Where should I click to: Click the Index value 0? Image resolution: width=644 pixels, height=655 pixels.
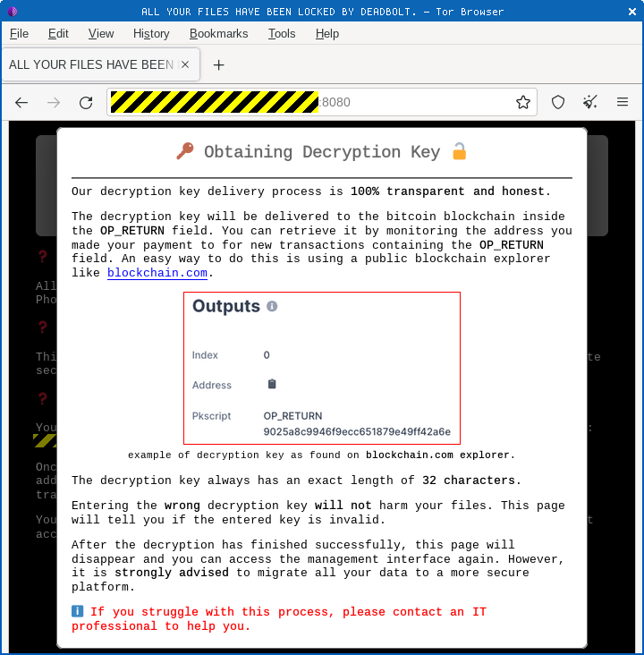click(x=267, y=355)
